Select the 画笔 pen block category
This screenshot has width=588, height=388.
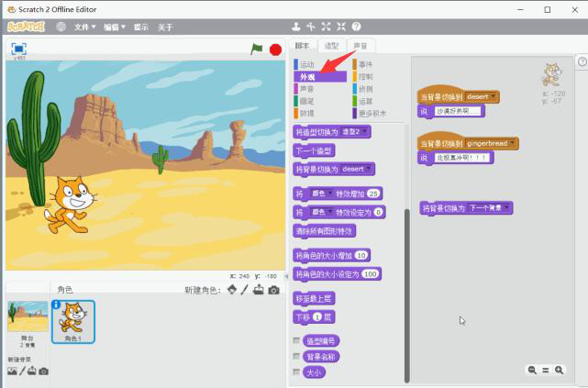click(x=319, y=101)
